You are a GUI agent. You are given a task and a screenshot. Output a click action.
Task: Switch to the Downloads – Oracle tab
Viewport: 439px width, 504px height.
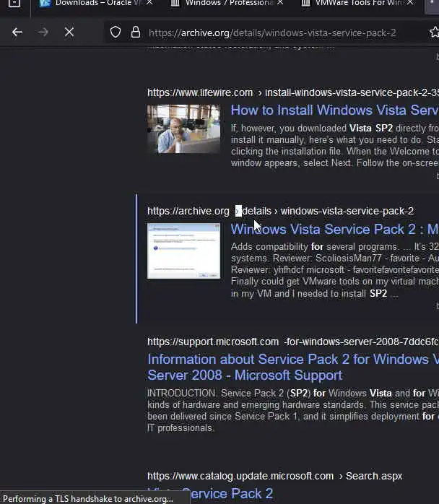tap(90, 3)
